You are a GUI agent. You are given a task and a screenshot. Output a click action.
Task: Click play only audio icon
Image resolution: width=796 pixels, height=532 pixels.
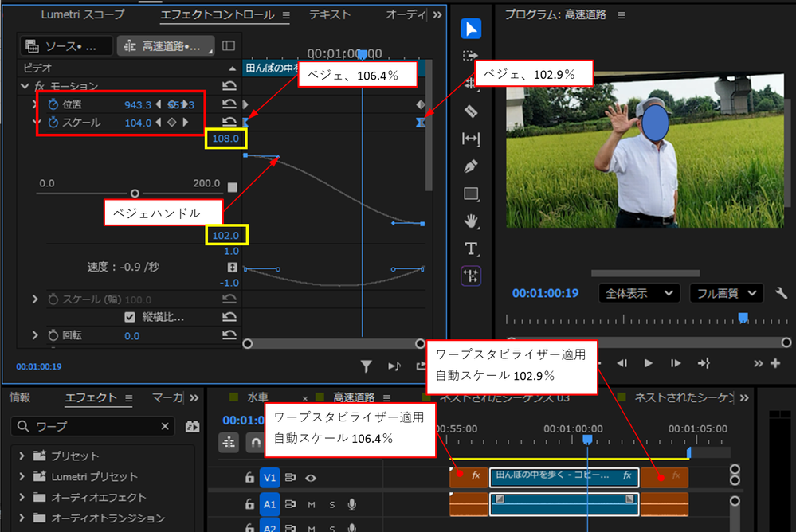[394, 366]
